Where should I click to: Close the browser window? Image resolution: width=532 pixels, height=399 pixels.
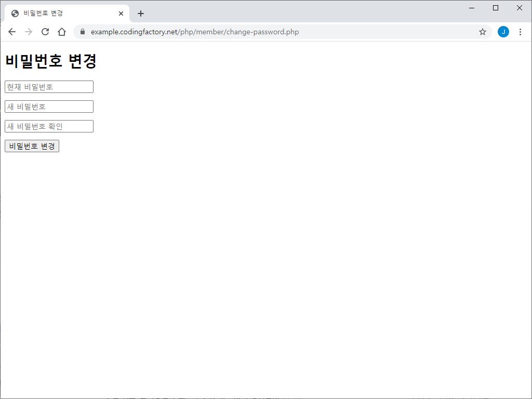click(520, 8)
